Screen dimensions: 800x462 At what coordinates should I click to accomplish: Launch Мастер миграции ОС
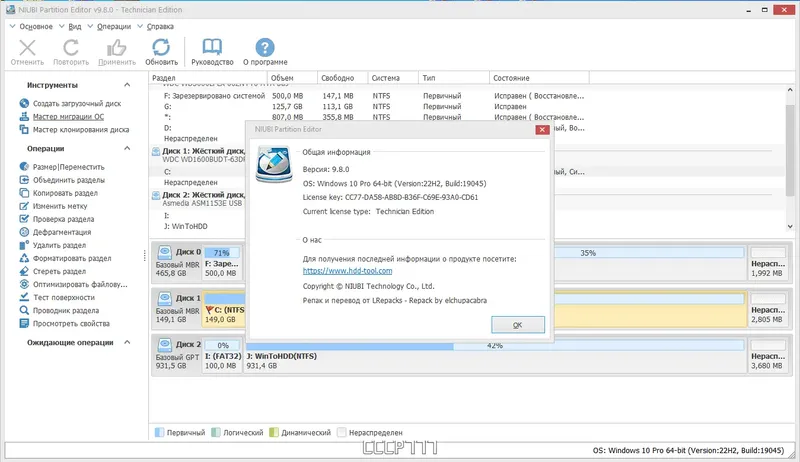[x=68, y=117]
